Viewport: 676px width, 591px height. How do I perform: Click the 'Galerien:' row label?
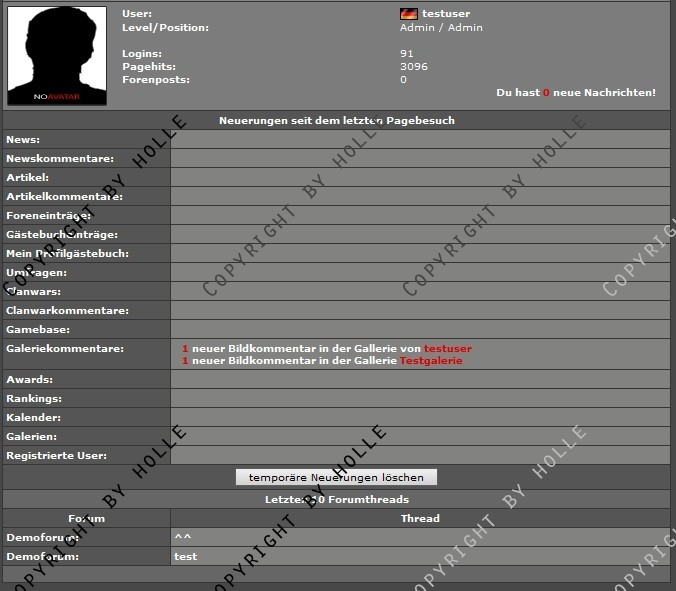click(x=31, y=436)
